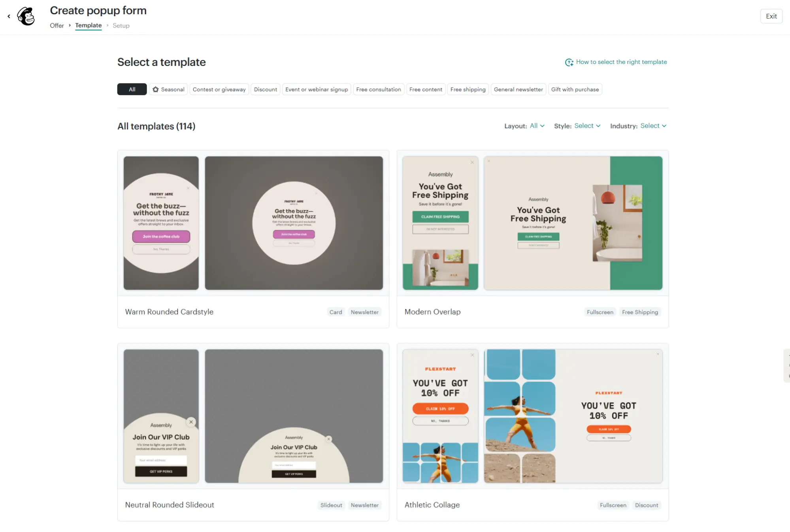Screen dimensions: 790x532
Task: Click the 'Modern Overlap' title
Action: [x=432, y=312]
